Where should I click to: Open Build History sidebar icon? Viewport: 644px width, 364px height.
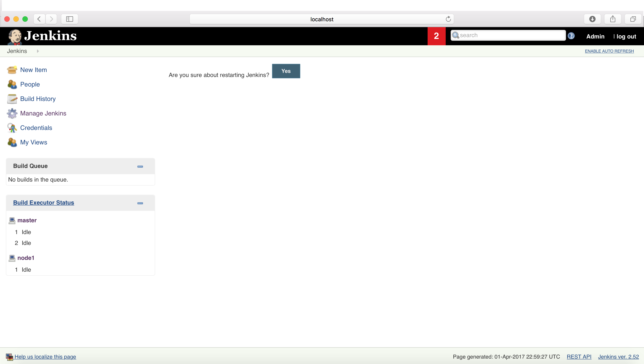click(12, 98)
